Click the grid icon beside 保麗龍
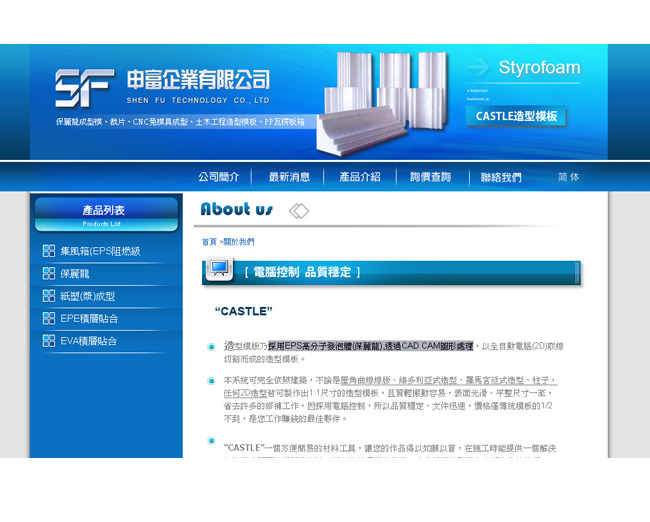Image resolution: width=650 pixels, height=522 pixels. [49, 273]
